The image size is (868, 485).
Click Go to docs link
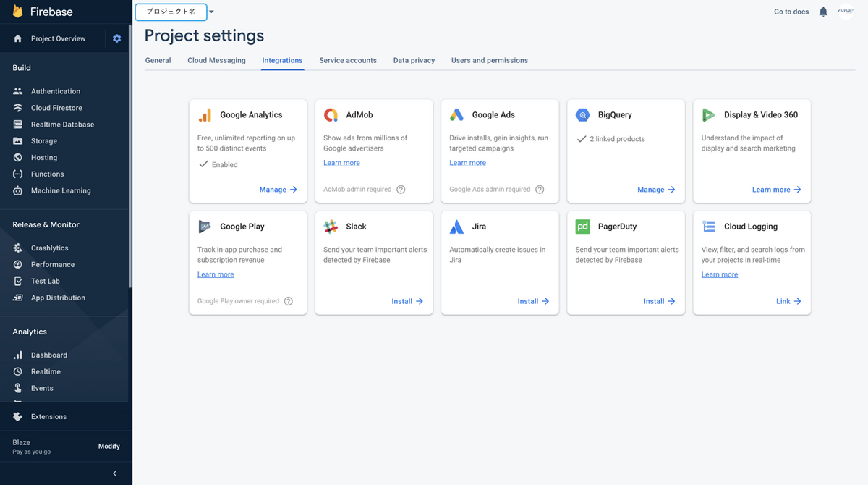click(x=791, y=12)
